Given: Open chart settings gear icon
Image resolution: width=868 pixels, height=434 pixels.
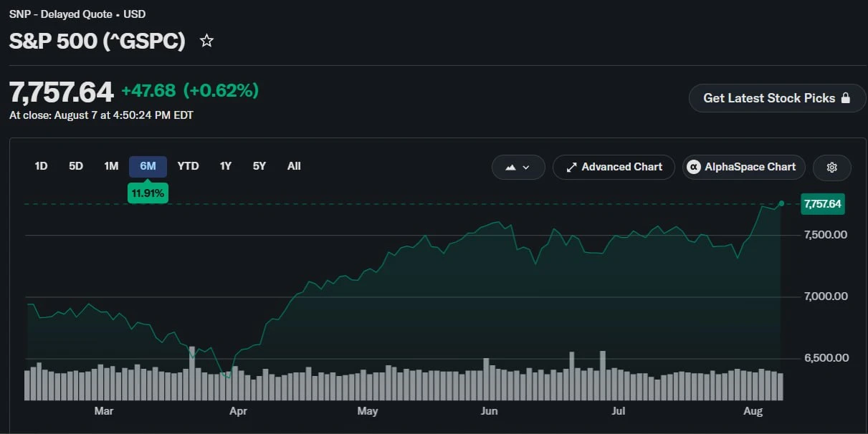Looking at the screenshot, I should pyautogui.click(x=832, y=168).
